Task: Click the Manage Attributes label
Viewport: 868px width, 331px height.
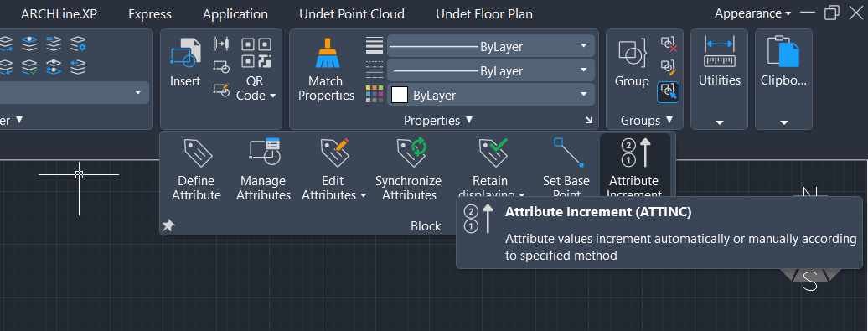Action: [263, 189]
